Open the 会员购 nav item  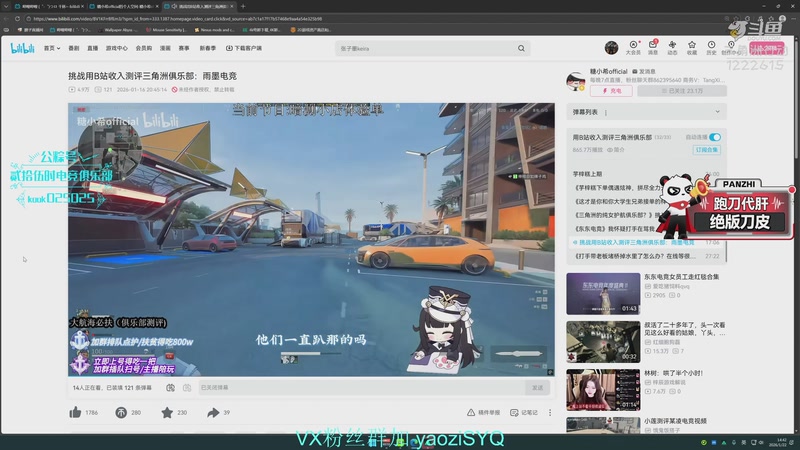pos(144,48)
